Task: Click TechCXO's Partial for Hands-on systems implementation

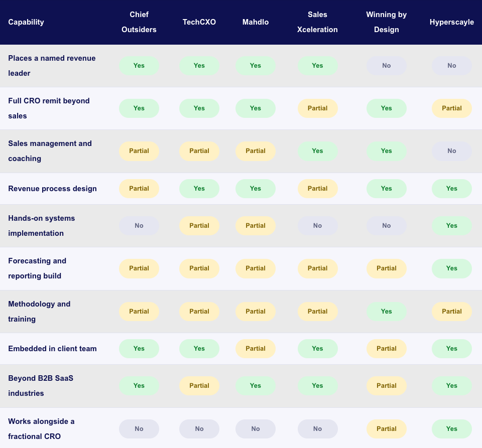Action: (x=199, y=226)
